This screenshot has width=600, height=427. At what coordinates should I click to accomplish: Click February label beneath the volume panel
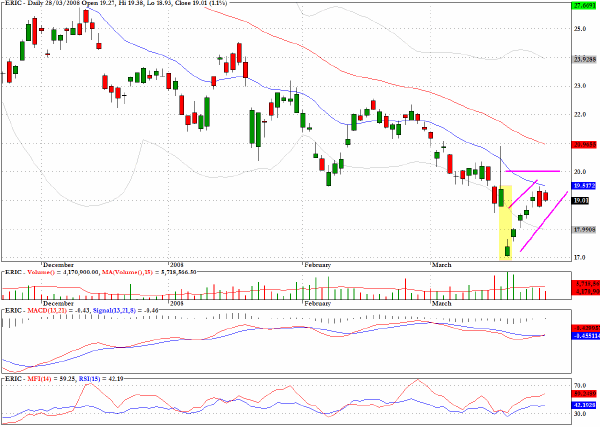pos(318,303)
